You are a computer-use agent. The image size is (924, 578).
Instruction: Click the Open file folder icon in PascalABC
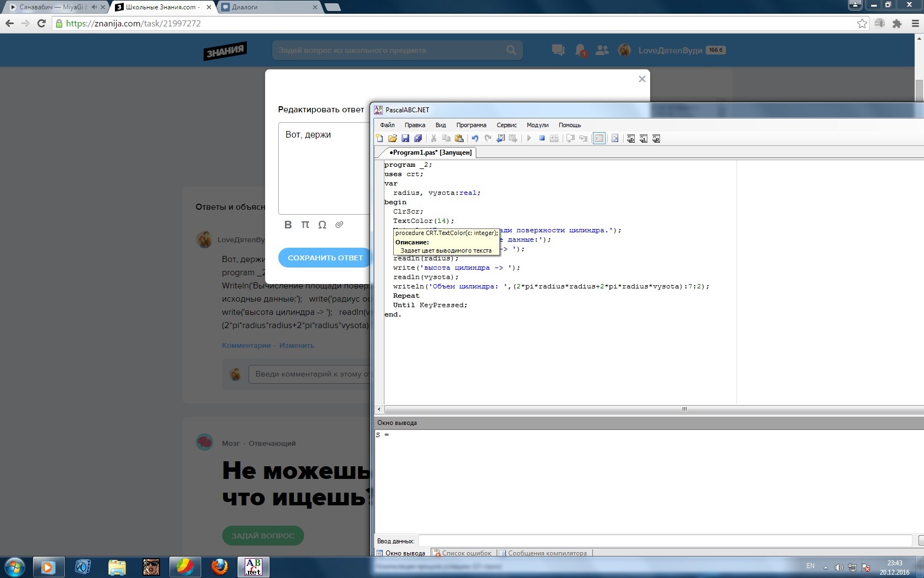tap(392, 138)
